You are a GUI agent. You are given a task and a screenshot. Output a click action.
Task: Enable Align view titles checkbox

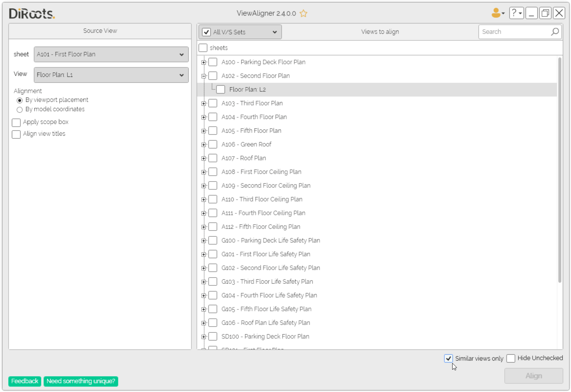click(x=16, y=134)
